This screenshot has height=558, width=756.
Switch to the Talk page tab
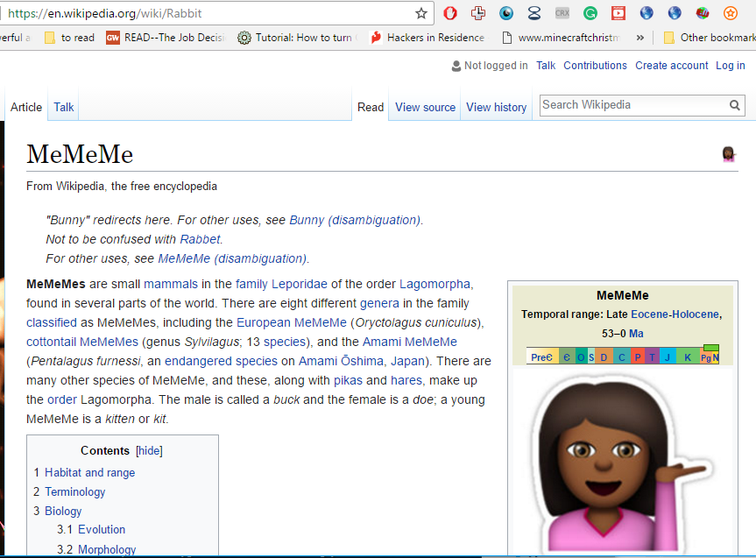pos(64,107)
